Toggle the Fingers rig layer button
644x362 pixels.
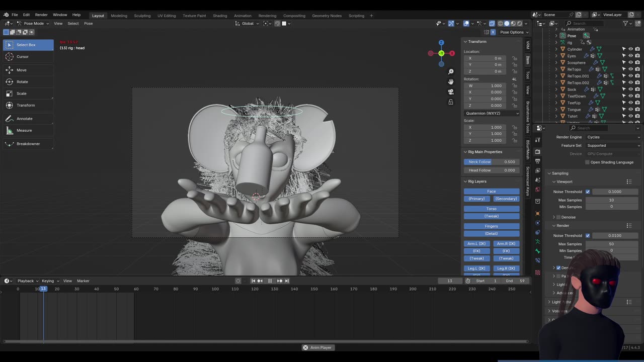tap(492, 226)
